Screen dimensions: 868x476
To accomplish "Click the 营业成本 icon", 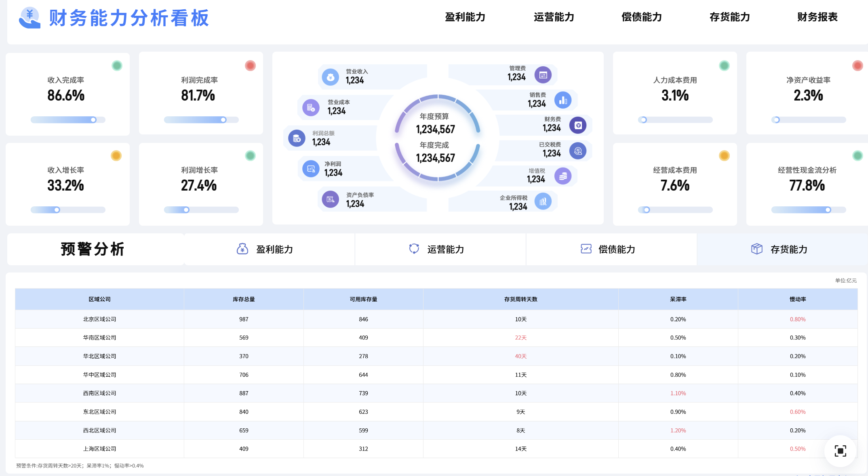I will pyautogui.click(x=311, y=107).
